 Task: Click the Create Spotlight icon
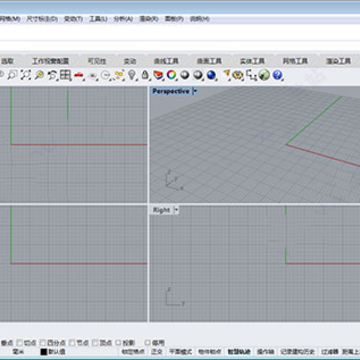226,75
